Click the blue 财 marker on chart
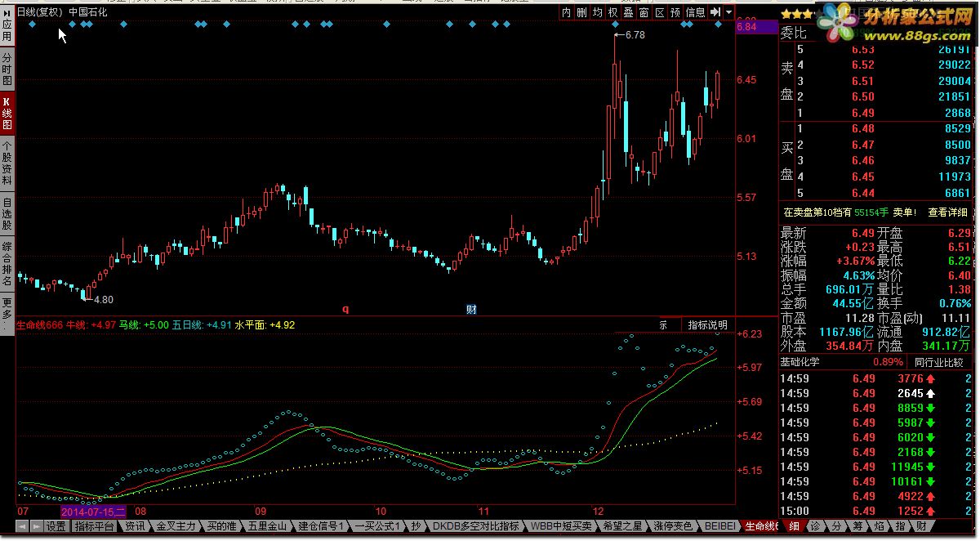 pos(471,309)
